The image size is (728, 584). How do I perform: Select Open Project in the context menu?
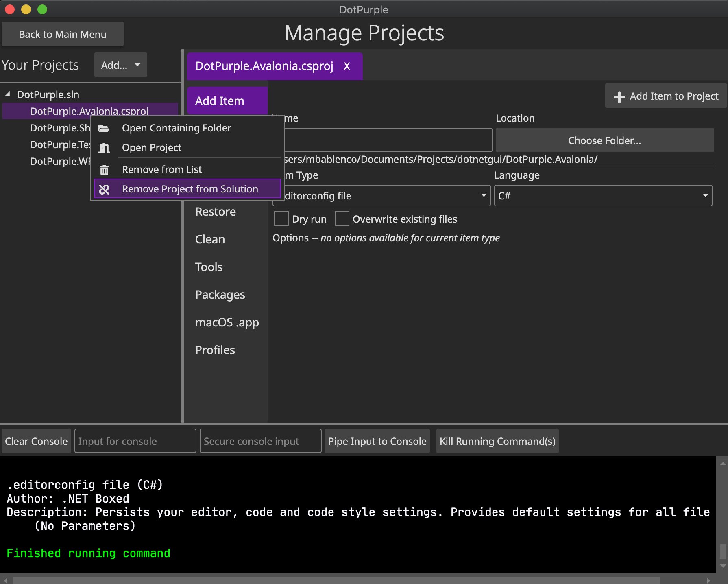coord(187,148)
